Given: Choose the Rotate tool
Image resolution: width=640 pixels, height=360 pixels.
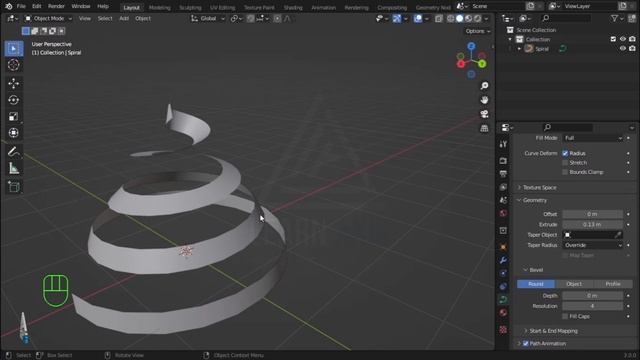Looking at the screenshot, I should pos(13,100).
